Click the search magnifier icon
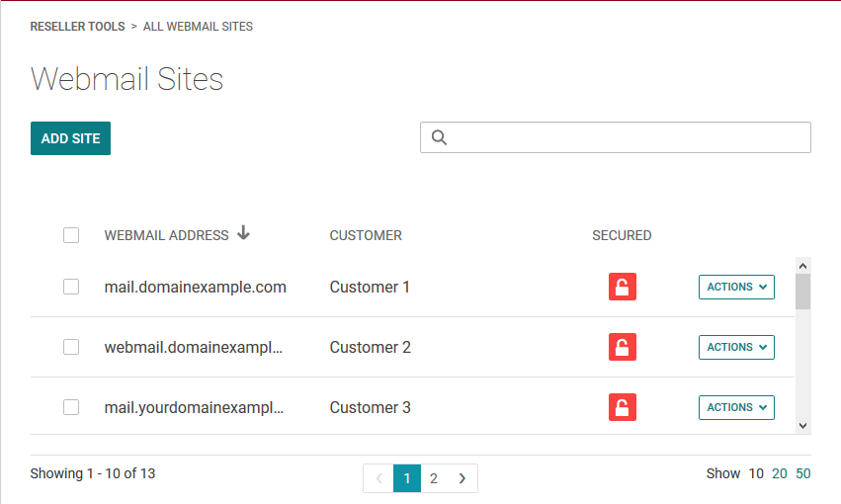This screenshot has height=504, width=841. pos(440,138)
